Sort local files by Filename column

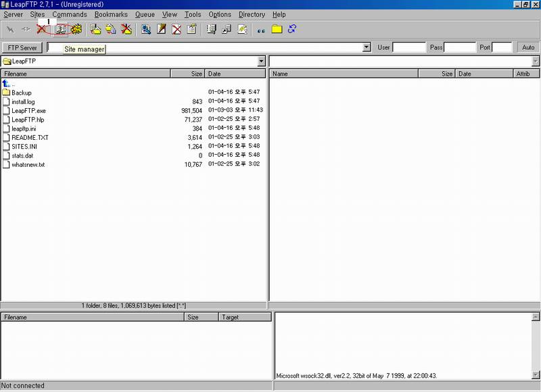tap(86, 74)
